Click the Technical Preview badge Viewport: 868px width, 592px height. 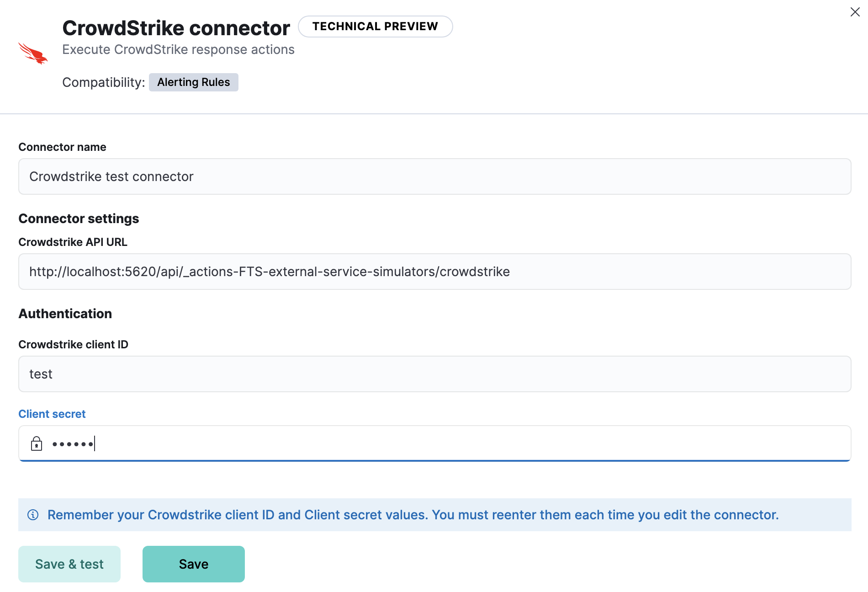click(x=375, y=27)
